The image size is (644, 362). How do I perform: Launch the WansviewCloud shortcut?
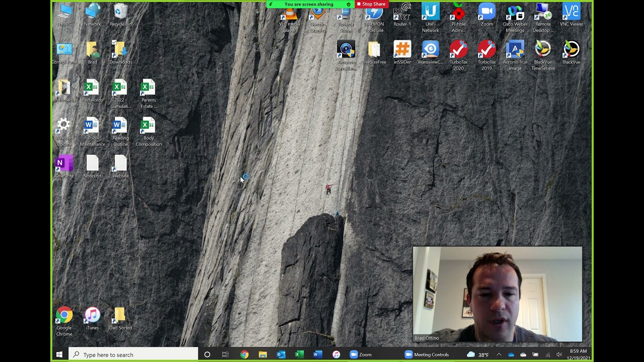430,53
